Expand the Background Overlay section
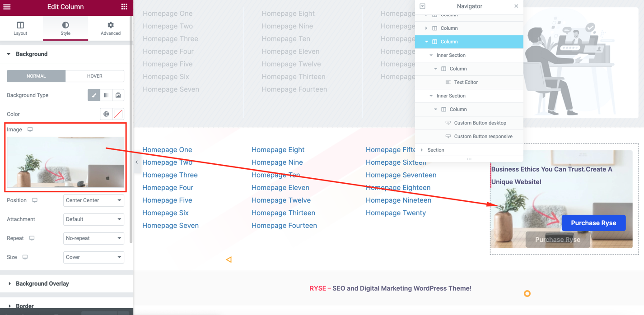Screen dimensions: 644x315 click(x=42, y=284)
